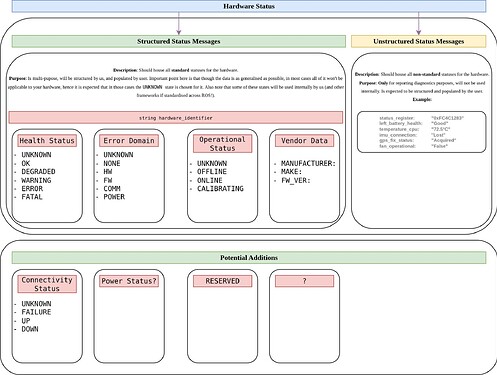Click the "0xFC4C1283" value in the example
Screen dimensions: 497x375
[x=447, y=118]
